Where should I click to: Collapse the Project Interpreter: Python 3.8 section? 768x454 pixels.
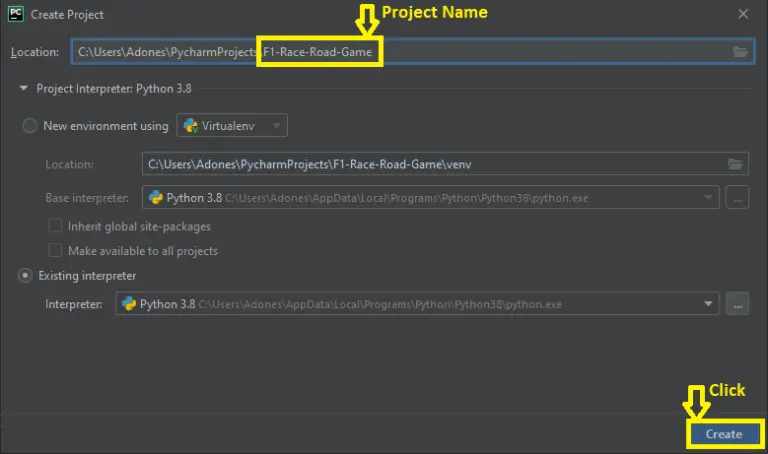tap(23, 88)
